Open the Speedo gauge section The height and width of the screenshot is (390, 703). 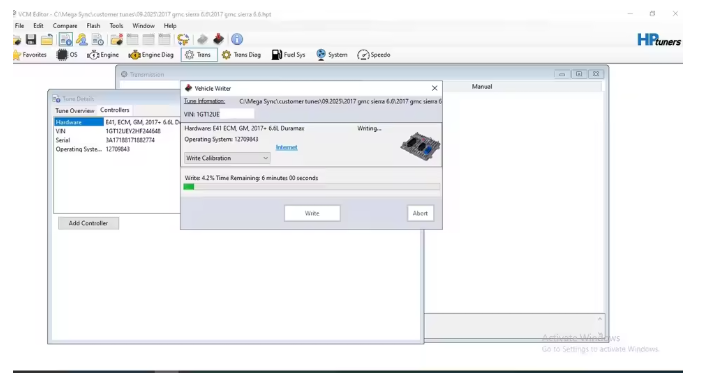[x=373, y=55]
